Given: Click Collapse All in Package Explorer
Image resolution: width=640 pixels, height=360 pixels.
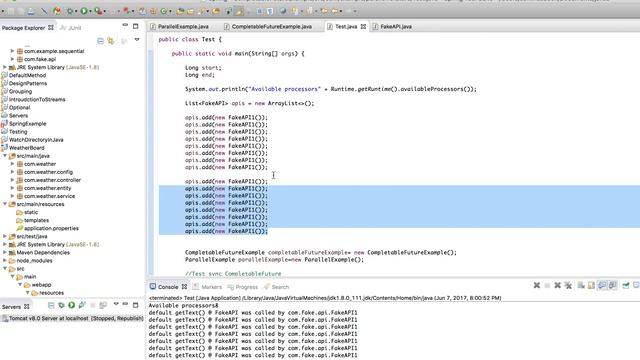Looking at the screenshot, I should click(x=100, y=40).
